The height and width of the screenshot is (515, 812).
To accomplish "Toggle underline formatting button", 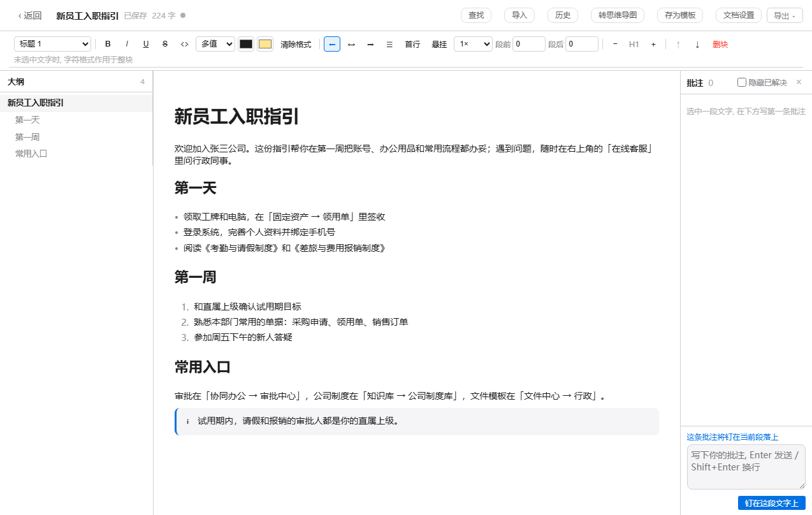I will coord(146,44).
